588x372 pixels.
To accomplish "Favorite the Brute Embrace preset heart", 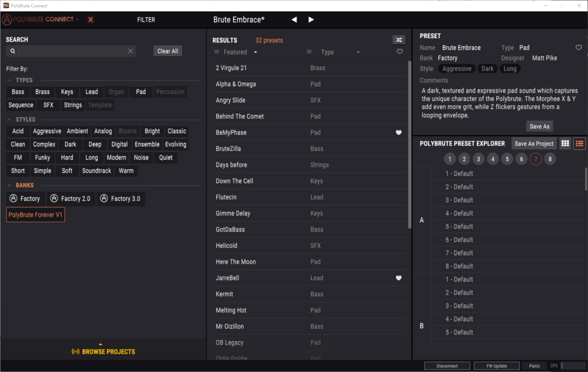I will tap(578, 48).
